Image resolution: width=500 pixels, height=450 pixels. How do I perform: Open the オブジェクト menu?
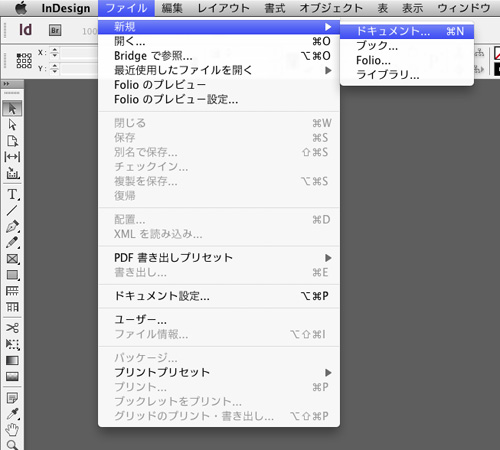click(x=331, y=8)
